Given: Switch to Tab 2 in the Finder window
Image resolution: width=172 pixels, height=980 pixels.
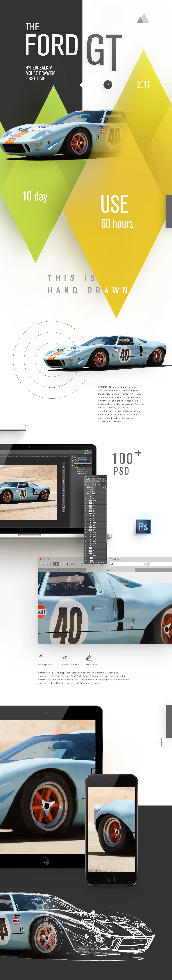Looking at the screenshot, I should point(110,570).
